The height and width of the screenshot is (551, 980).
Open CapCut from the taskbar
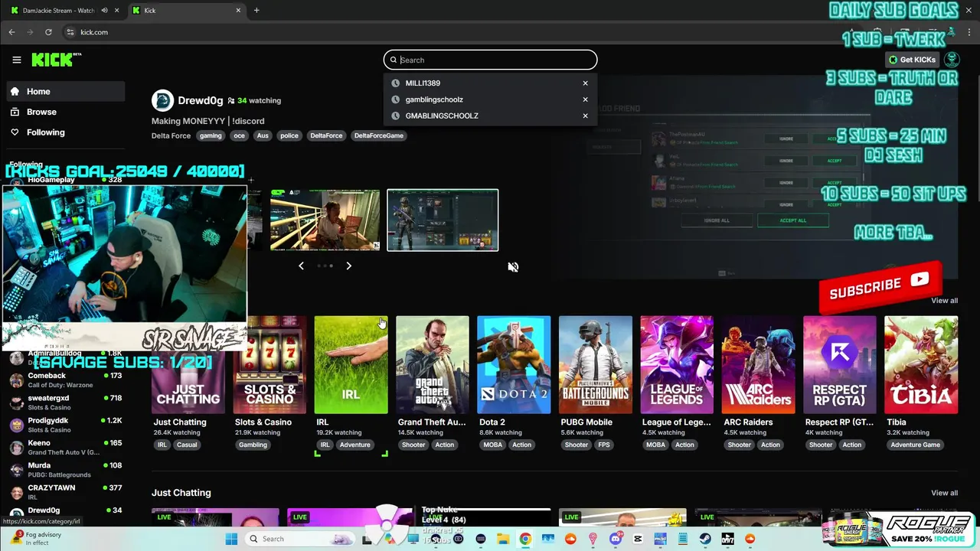click(x=638, y=539)
